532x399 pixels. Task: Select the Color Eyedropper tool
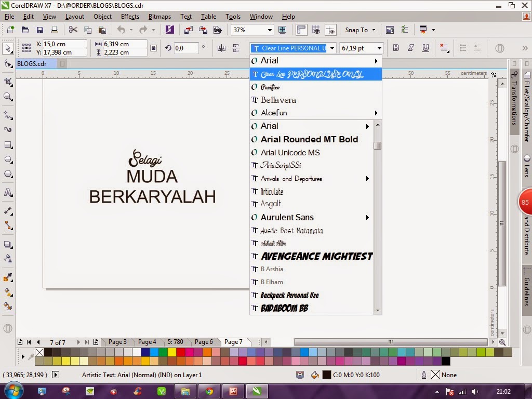pos(8,277)
